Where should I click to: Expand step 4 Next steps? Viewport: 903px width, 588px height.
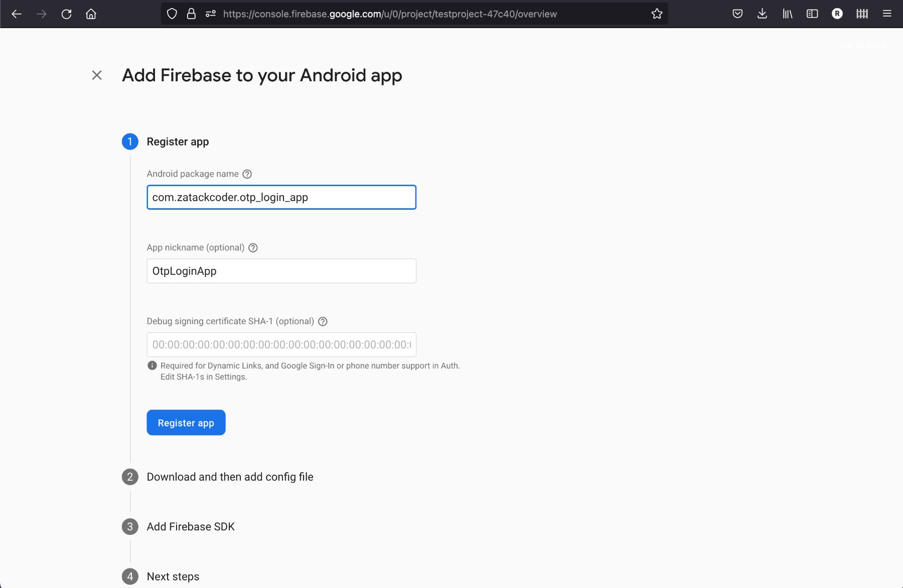pos(173,576)
